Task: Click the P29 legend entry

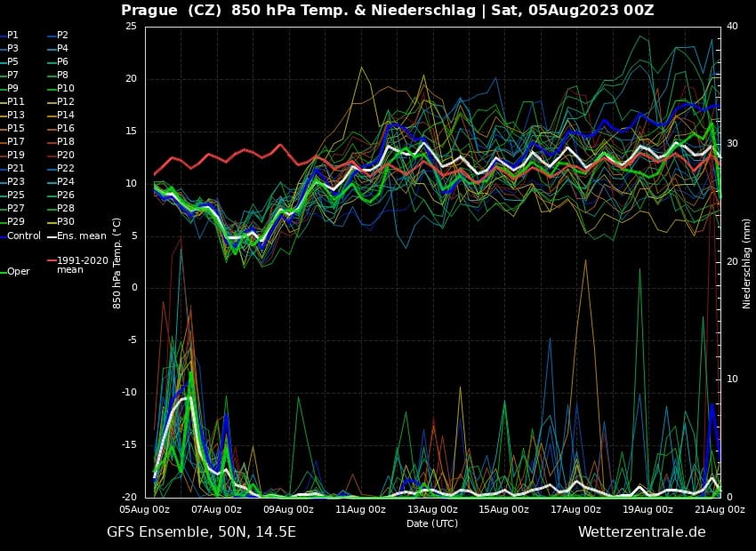Action: pos(15,222)
